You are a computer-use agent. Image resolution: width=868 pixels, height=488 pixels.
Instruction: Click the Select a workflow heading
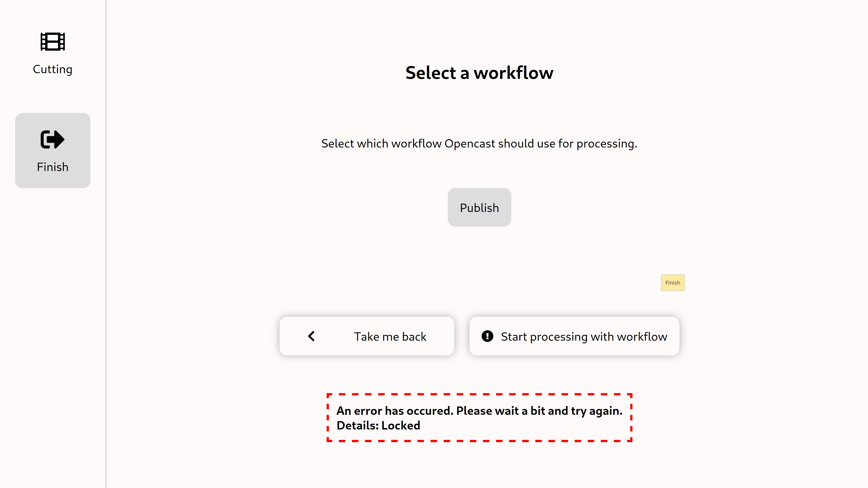click(x=479, y=72)
